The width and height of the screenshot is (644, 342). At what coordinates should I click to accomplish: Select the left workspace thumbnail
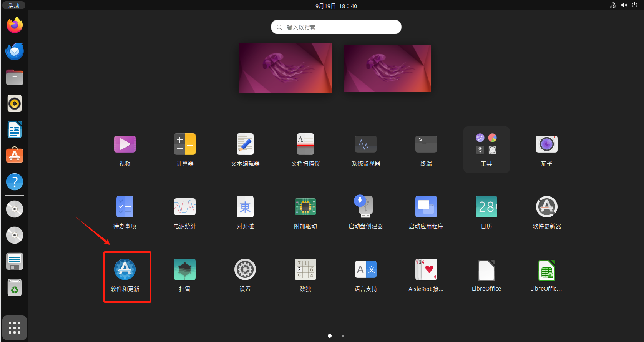(285, 68)
